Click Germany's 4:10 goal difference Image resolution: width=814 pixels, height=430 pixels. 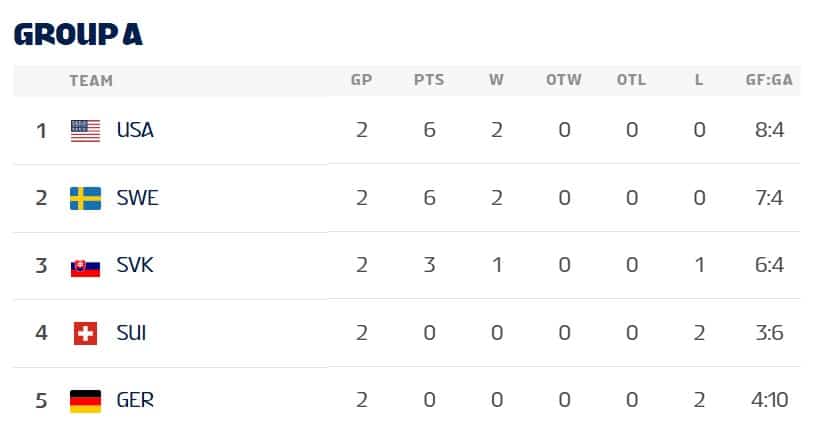[x=769, y=400]
